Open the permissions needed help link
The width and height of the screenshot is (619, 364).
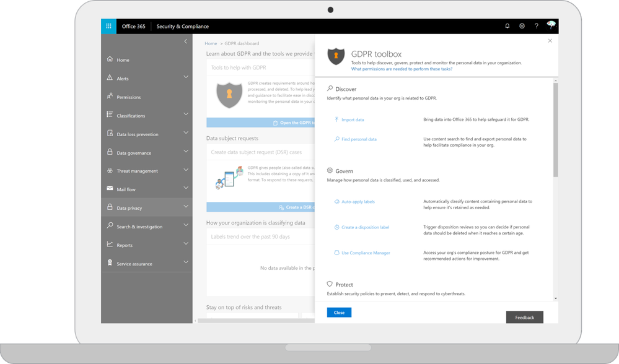(x=402, y=69)
